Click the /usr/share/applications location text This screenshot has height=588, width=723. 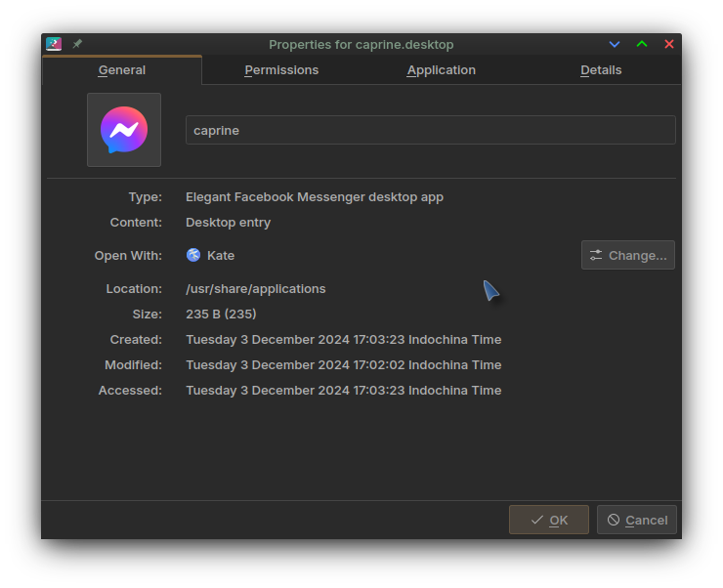[255, 289]
